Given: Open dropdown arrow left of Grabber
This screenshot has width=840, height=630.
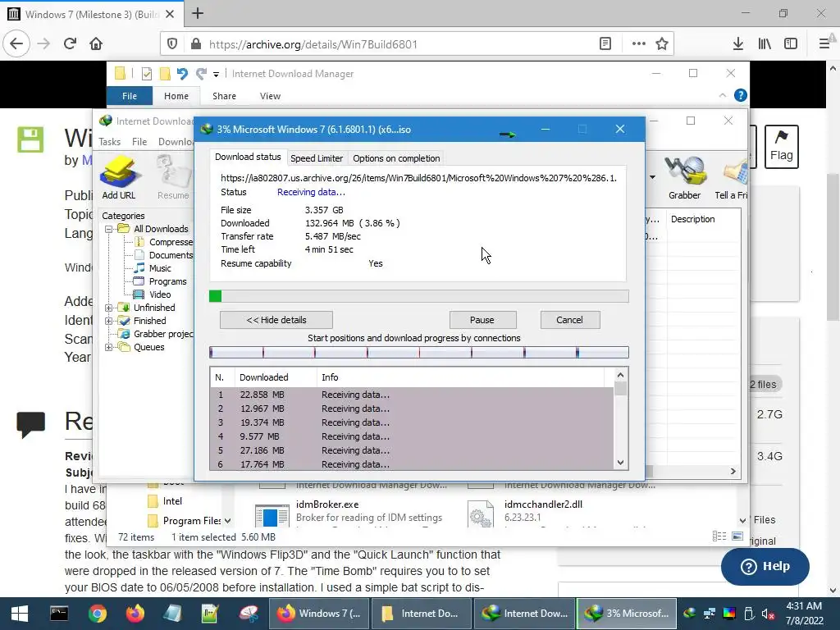Looking at the screenshot, I should 652,177.
